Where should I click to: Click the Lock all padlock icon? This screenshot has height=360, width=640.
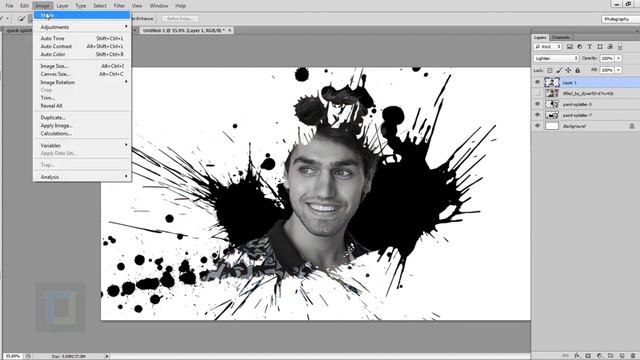coord(578,70)
